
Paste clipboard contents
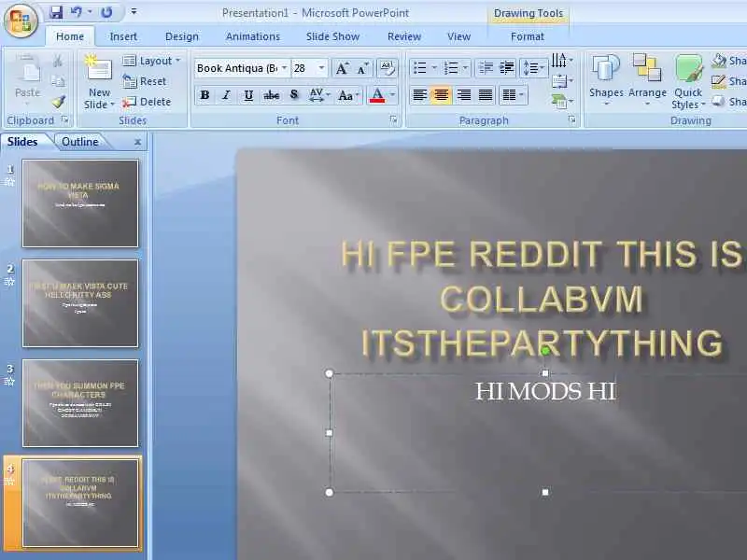tap(28, 78)
